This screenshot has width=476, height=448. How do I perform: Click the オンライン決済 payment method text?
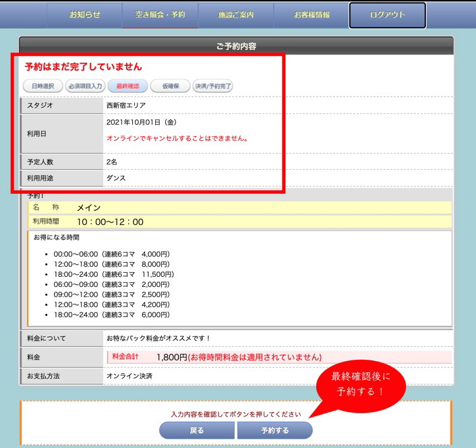(129, 375)
